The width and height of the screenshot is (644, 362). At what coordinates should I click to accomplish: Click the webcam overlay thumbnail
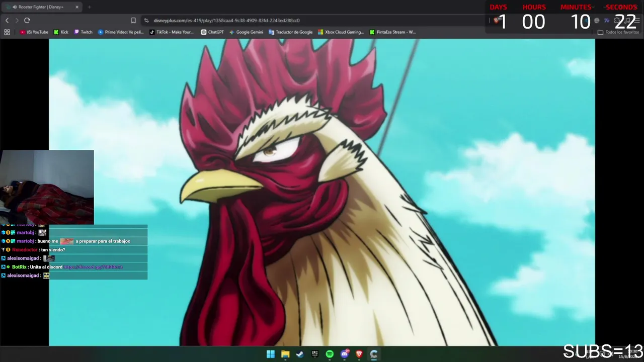(47, 187)
